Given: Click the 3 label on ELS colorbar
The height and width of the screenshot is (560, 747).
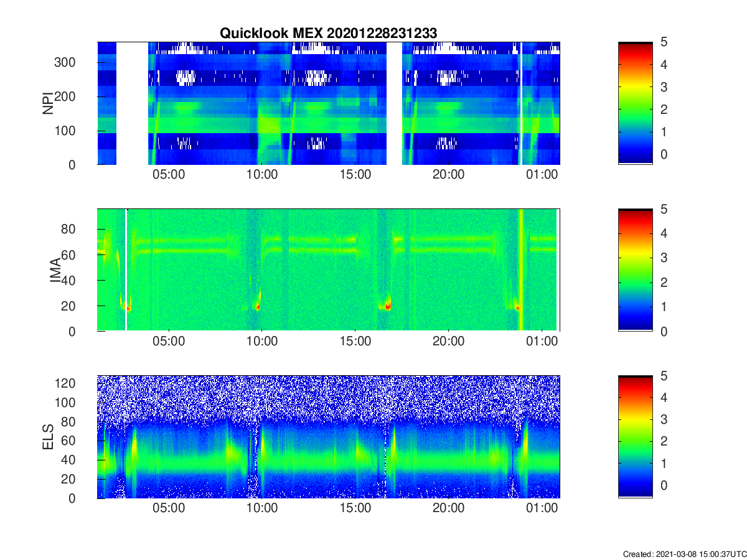Looking at the screenshot, I should [x=664, y=420].
